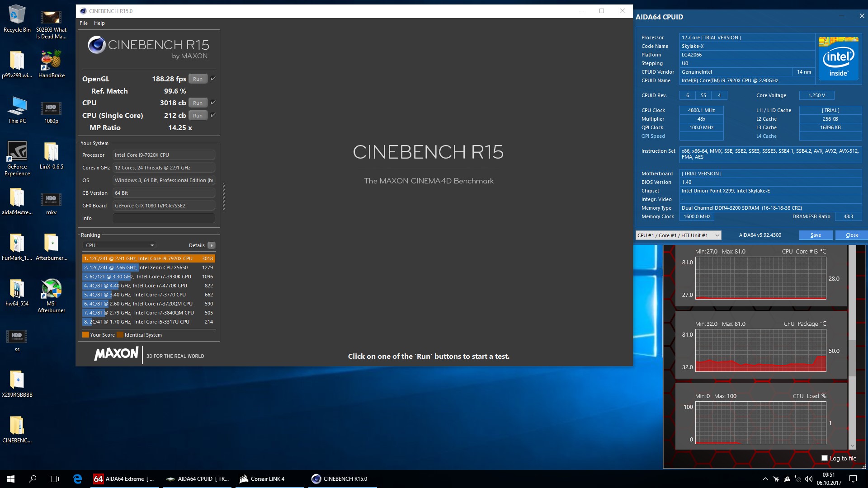Open the Action Center notifications icon
This screenshot has height=488, width=868.
(x=853, y=479)
